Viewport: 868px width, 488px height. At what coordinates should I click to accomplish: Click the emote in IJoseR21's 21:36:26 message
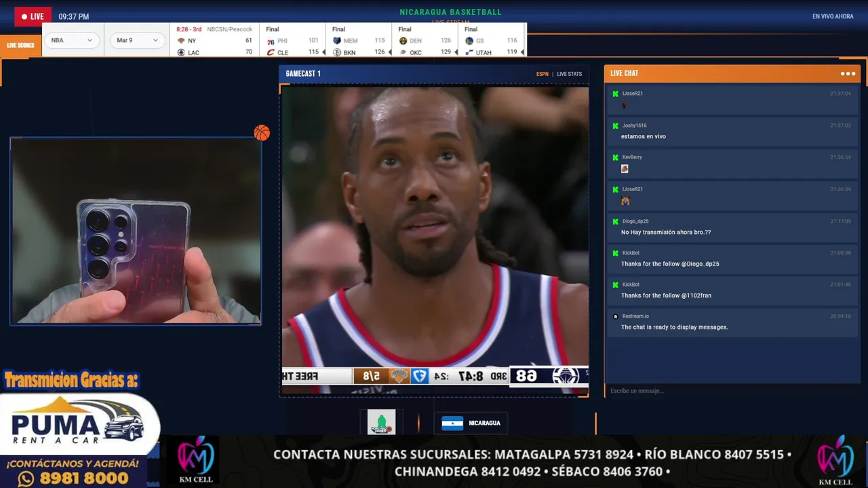625,201
